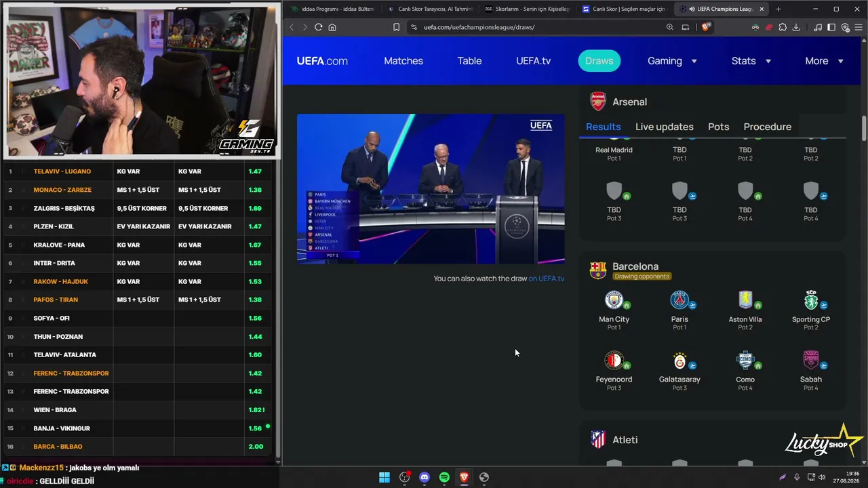Open the Table page
The width and height of the screenshot is (868, 488).
(469, 61)
